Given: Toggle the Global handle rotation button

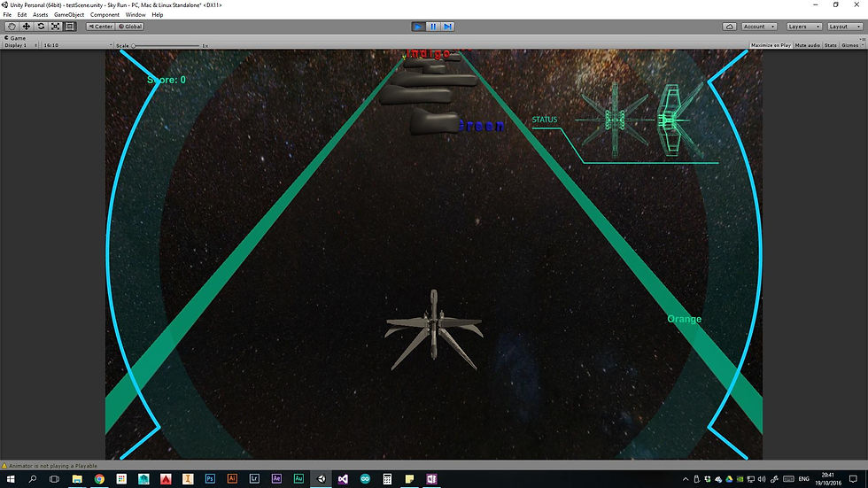Looking at the screenshot, I should 130,27.
